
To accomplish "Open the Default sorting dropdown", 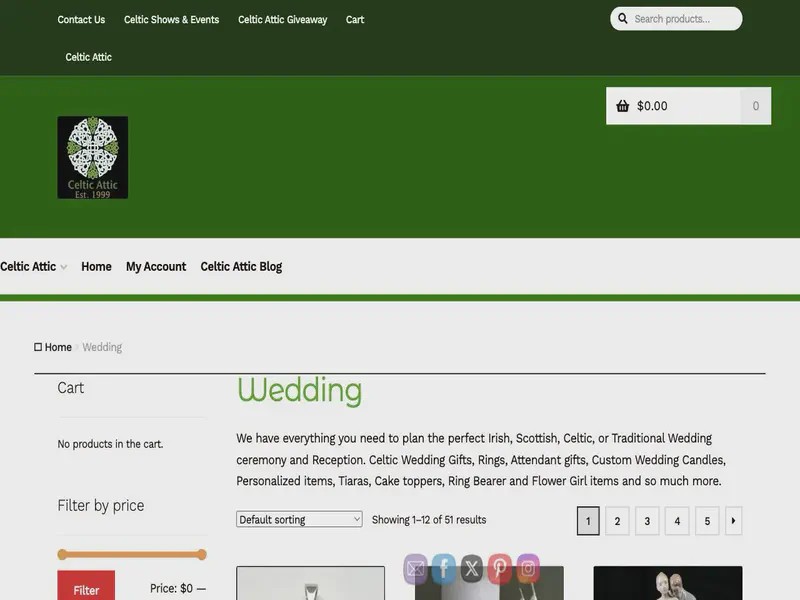I will point(299,519).
